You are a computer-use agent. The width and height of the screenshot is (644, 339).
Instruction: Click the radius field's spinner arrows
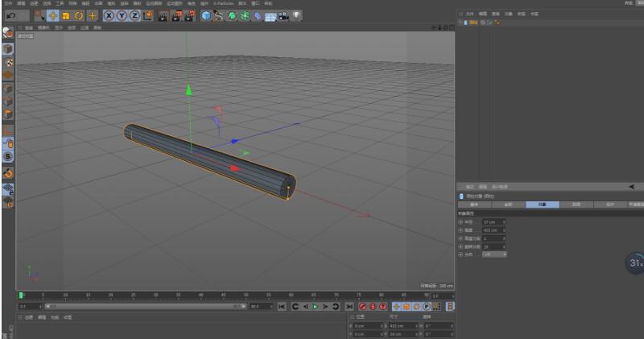[x=506, y=221]
